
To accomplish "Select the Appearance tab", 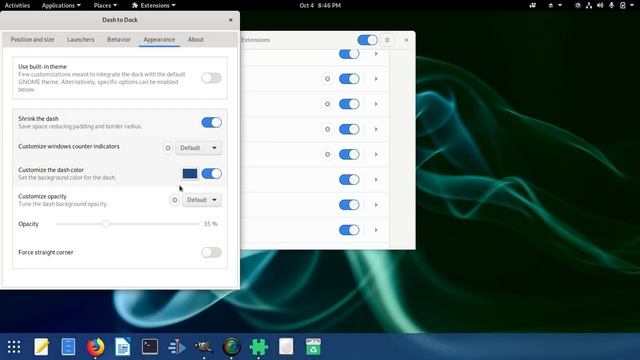I will (x=159, y=40).
